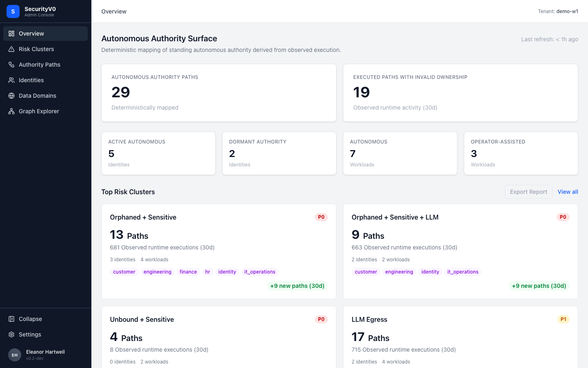Click the Eleanor Hartwell user name

click(x=45, y=352)
